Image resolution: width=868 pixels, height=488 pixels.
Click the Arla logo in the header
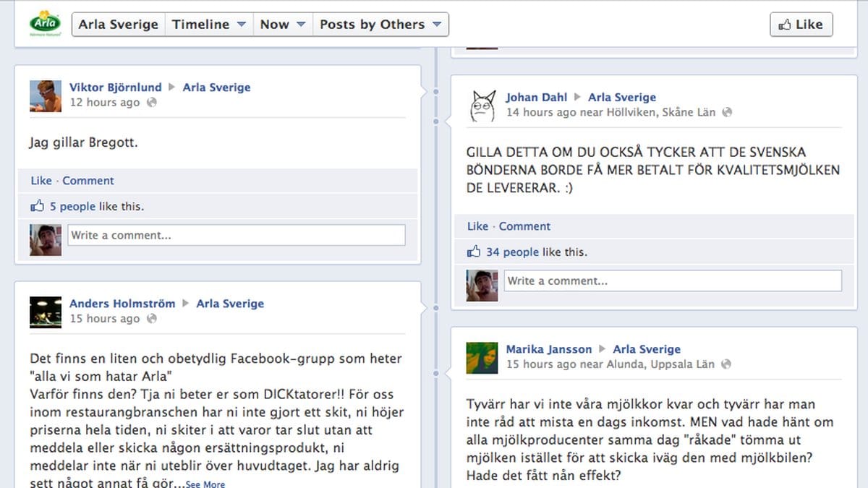tap(45, 24)
